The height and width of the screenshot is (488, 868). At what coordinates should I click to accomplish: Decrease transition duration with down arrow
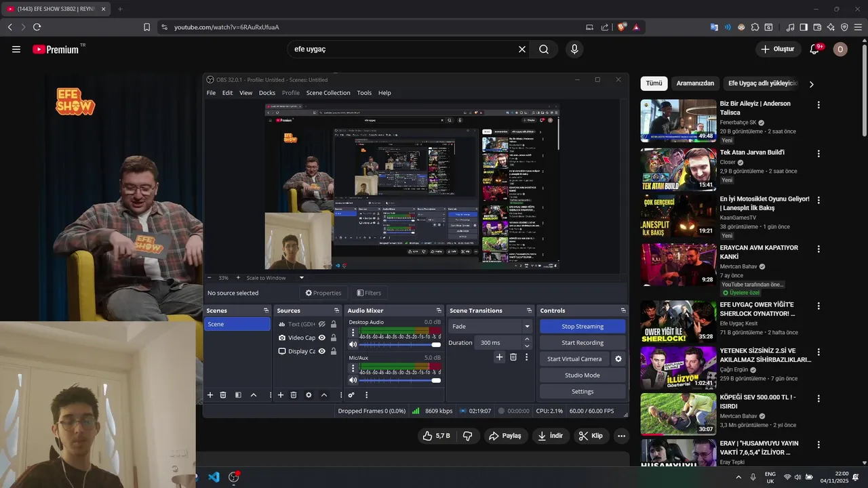pos(527,346)
